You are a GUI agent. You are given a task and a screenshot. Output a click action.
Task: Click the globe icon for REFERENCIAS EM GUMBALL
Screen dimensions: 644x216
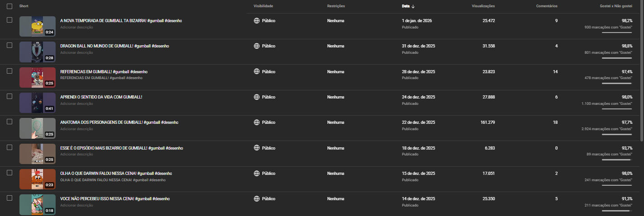pyautogui.click(x=256, y=71)
